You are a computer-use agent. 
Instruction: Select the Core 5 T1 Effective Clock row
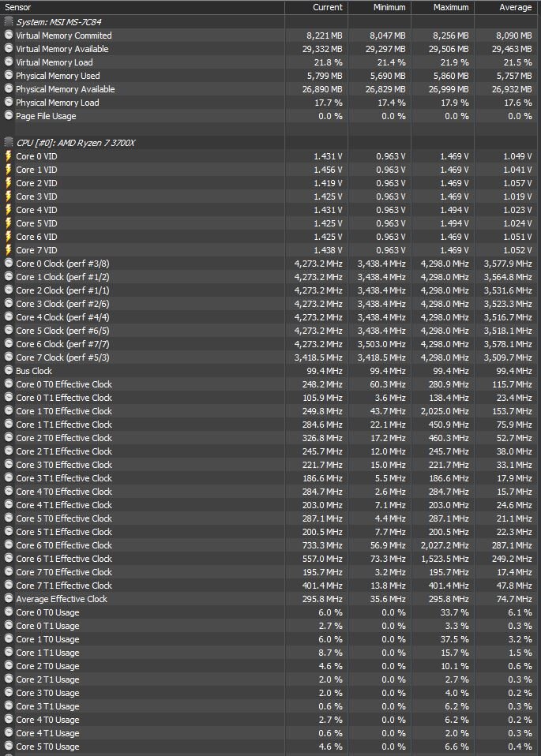coord(270,532)
